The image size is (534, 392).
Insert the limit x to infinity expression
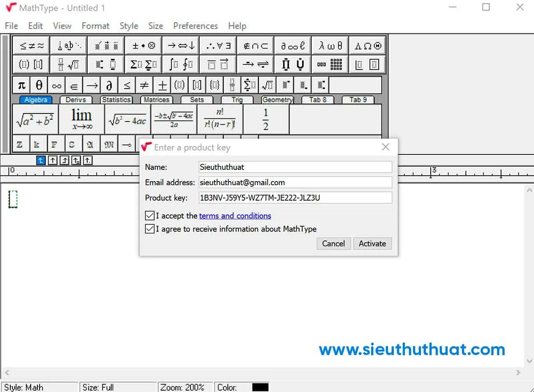pyautogui.click(x=82, y=119)
